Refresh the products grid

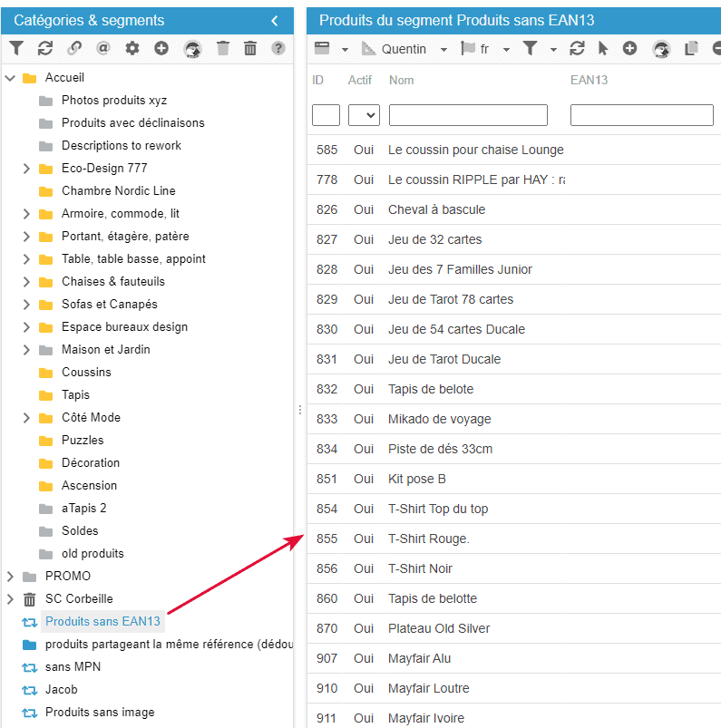(577, 49)
